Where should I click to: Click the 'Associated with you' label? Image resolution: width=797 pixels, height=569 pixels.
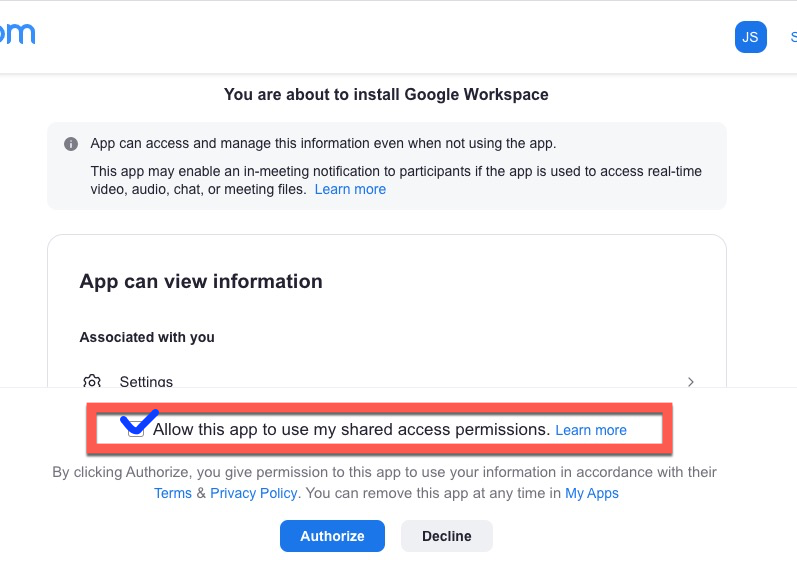147,337
